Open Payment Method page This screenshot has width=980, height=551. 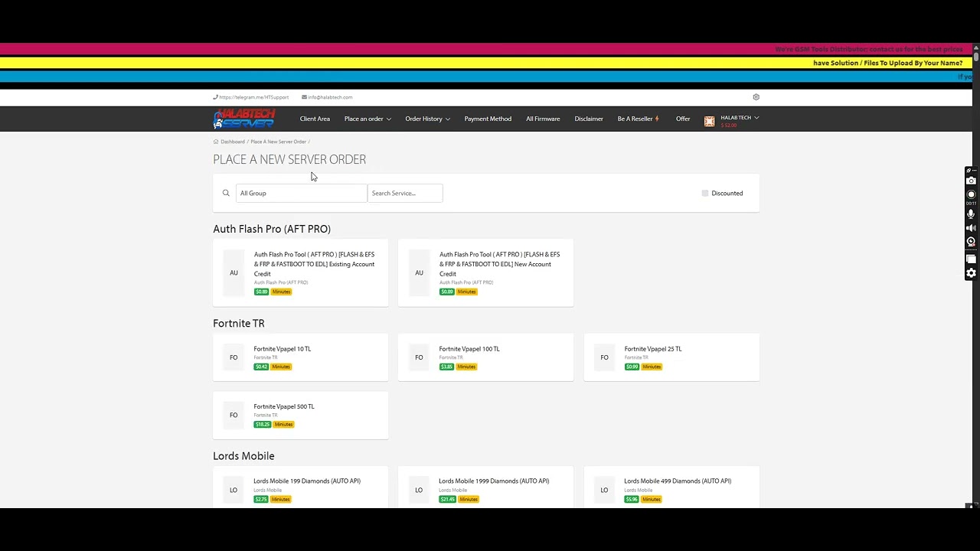(x=488, y=119)
